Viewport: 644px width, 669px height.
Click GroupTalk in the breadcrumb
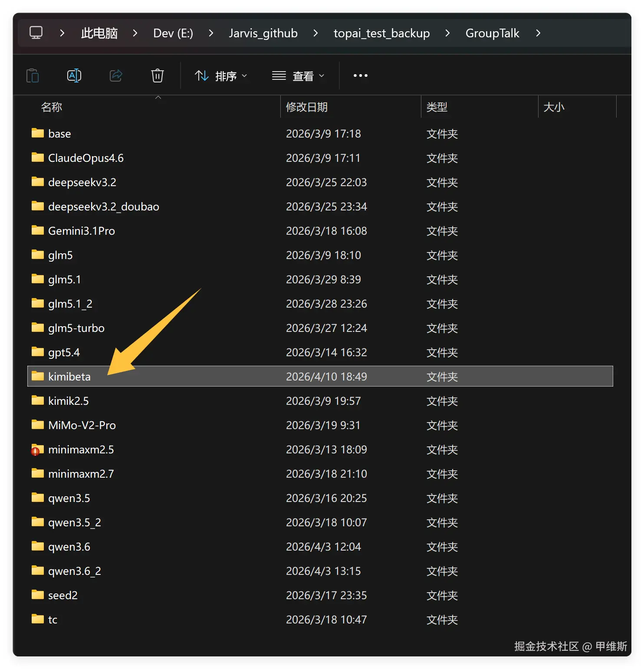(x=493, y=33)
